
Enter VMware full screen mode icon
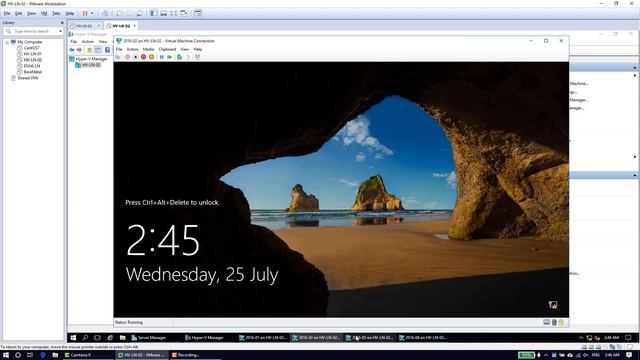click(173, 13)
